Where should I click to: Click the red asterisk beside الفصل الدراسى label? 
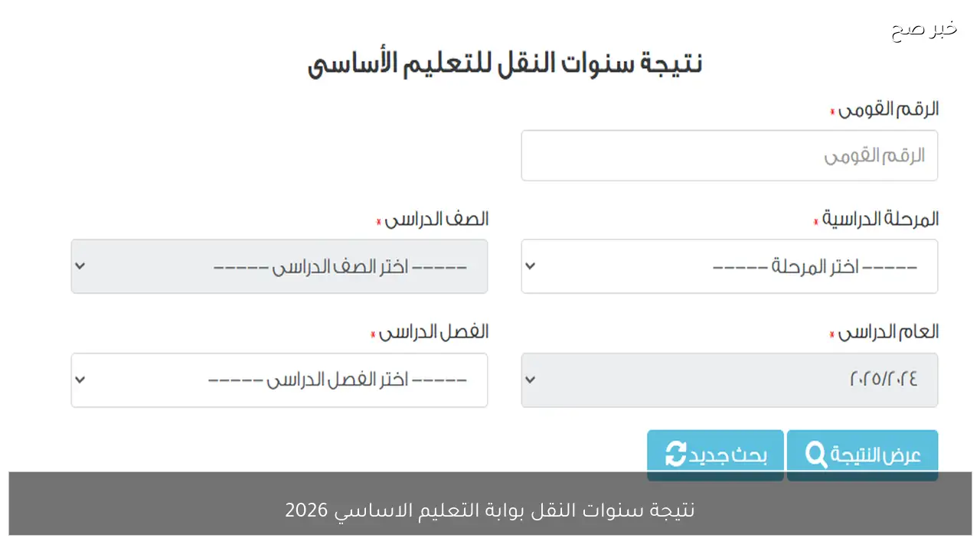372,334
